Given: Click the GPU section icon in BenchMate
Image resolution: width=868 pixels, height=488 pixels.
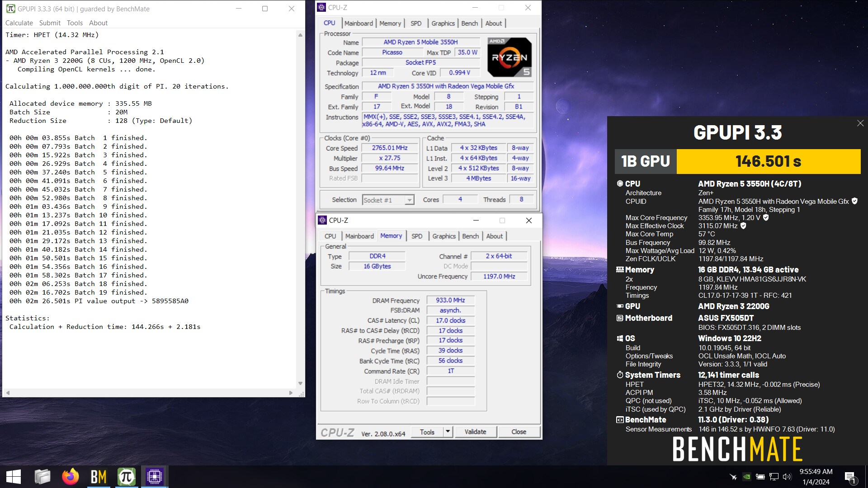Looking at the screenshot, I should click(620, 306).
